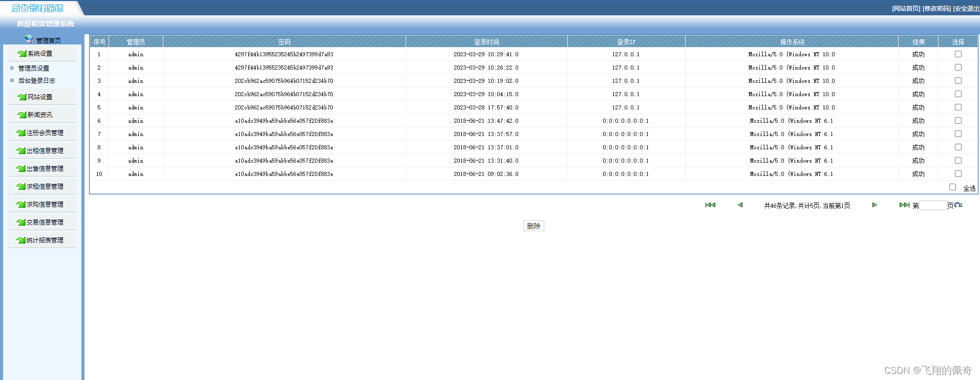980x380 pixels.
Task: Click the green arrow icon next to 注册会员管理
Action: click(21, 132)
